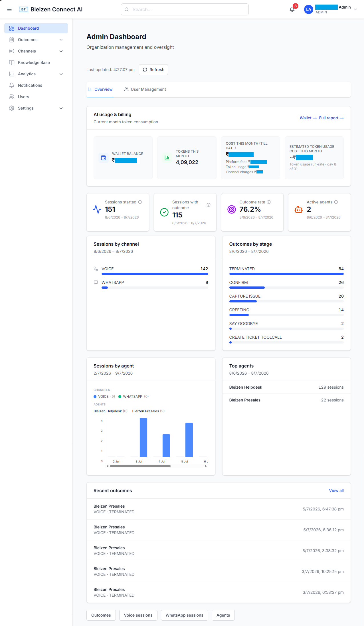Click the Dashboard grid icon in sidebar
Screen dimensions: 364x626
(12, 28)
